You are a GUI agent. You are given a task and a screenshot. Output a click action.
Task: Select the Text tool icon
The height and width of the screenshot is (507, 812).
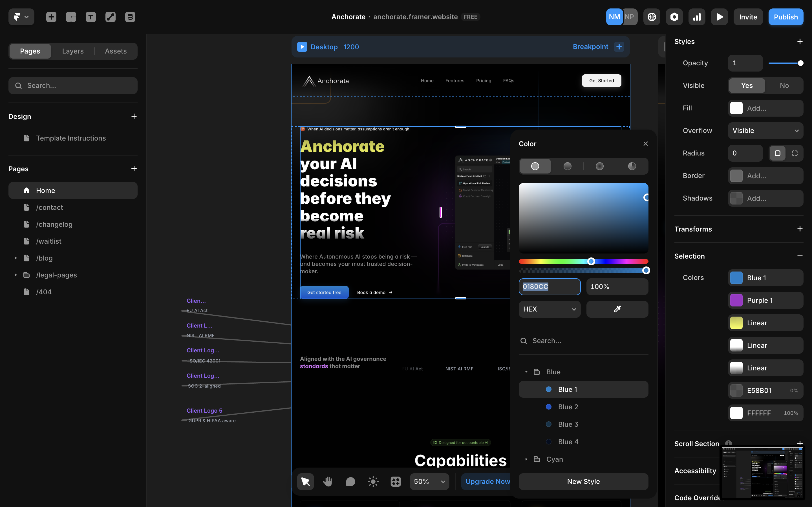pyautogui.click(x=91, y=17)
